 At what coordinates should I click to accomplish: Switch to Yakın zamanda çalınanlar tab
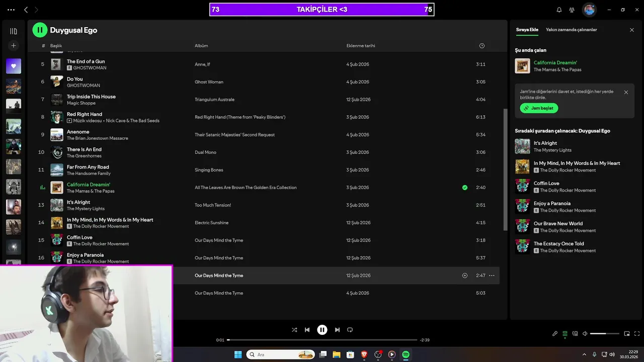[571, 30]
